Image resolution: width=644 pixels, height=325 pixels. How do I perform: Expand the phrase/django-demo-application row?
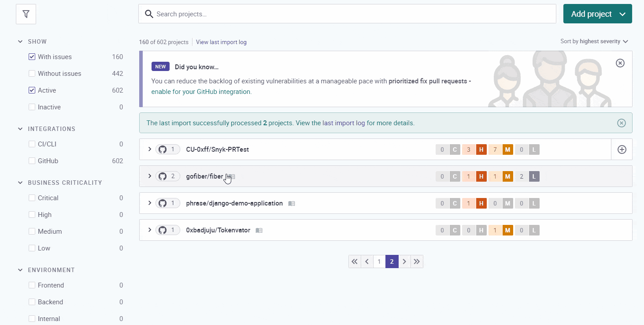[x=150, y=203]
